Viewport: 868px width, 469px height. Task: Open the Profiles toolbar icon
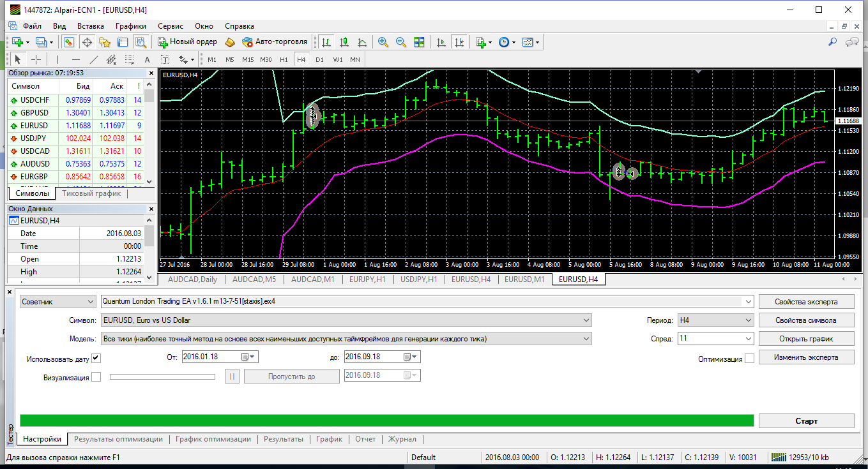click(42, 42)
